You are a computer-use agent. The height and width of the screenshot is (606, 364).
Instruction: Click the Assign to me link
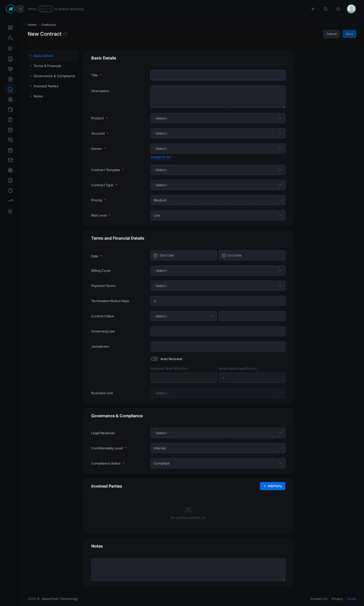pos(161,157)
